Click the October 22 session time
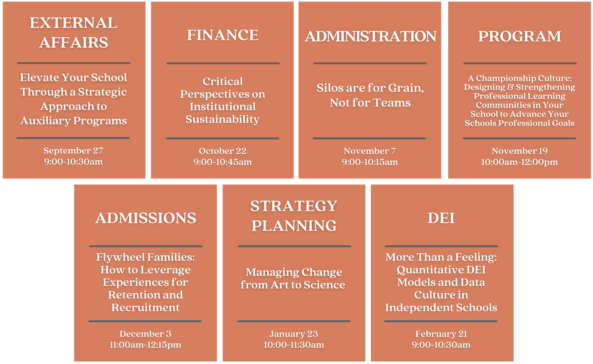Viewport: 593px width, 364px height. (x=223, y=162)
